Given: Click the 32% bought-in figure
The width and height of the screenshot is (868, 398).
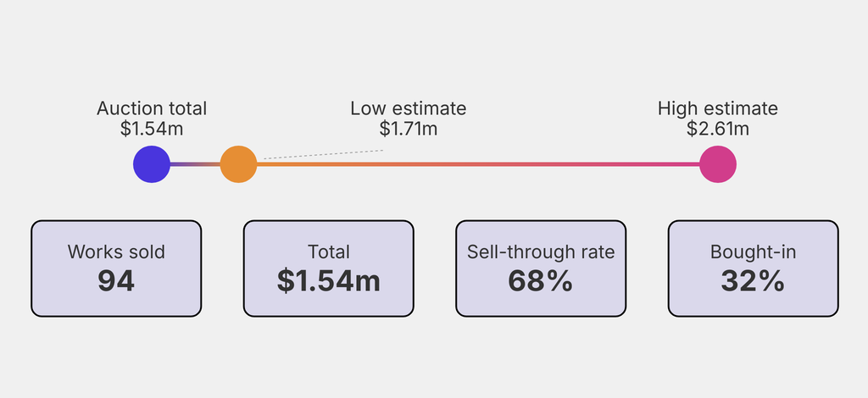Looking at the screenshot, I should [753, 280].
